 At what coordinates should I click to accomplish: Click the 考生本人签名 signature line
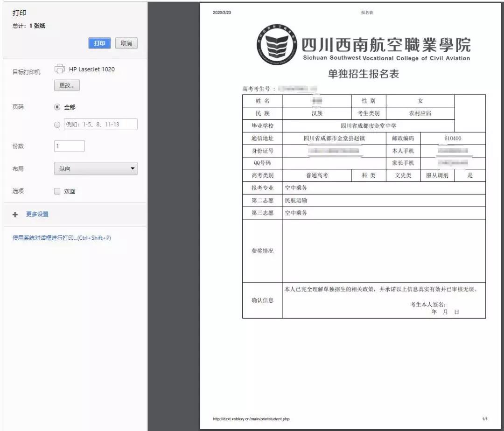(x=428, y=305)
